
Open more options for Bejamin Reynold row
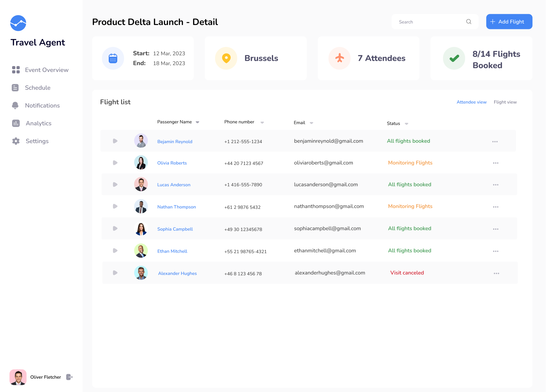495,142
